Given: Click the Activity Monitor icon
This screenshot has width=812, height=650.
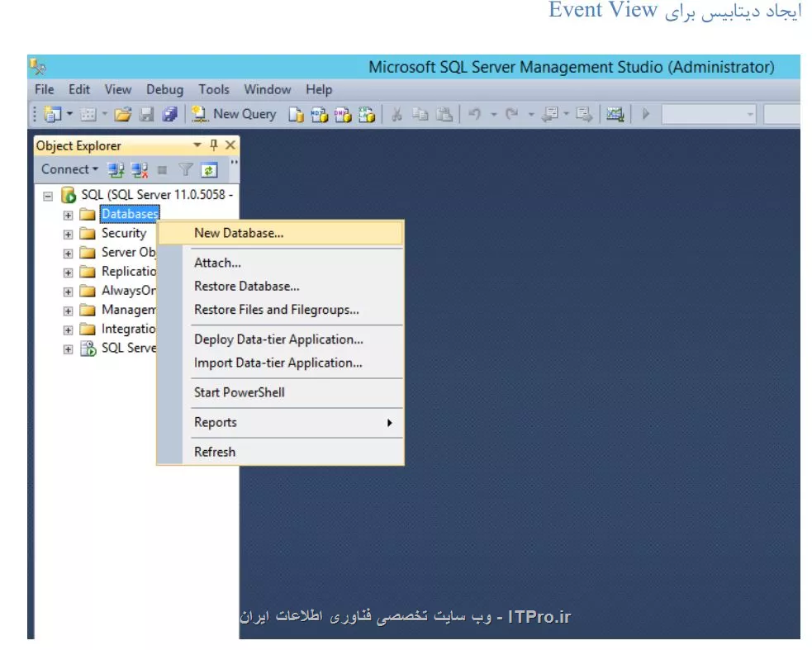Looking at the screenshot, I should [x=615, y=114].
